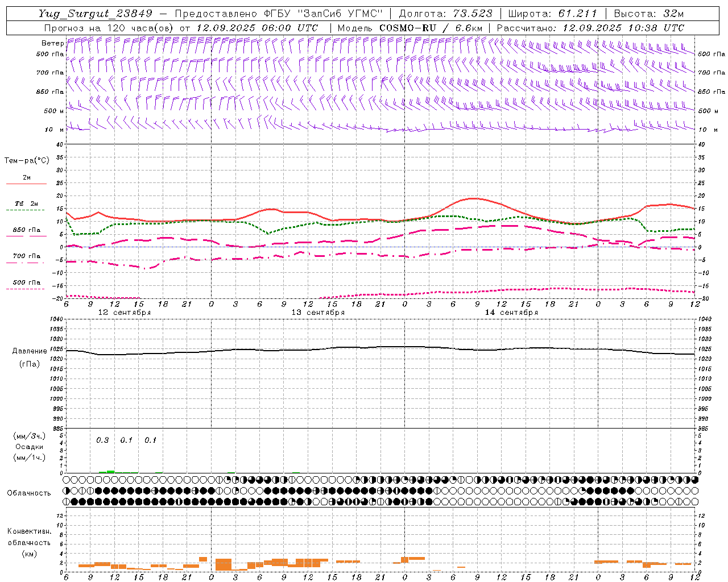Click the (км) unit label
This screenshot has height=582, width=728.
coord(29,554)
